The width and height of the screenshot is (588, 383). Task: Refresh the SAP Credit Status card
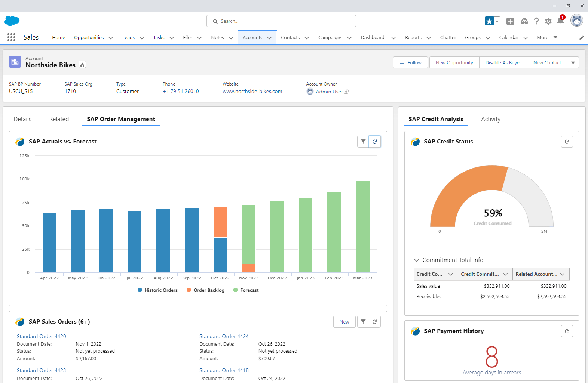(567, 142)
